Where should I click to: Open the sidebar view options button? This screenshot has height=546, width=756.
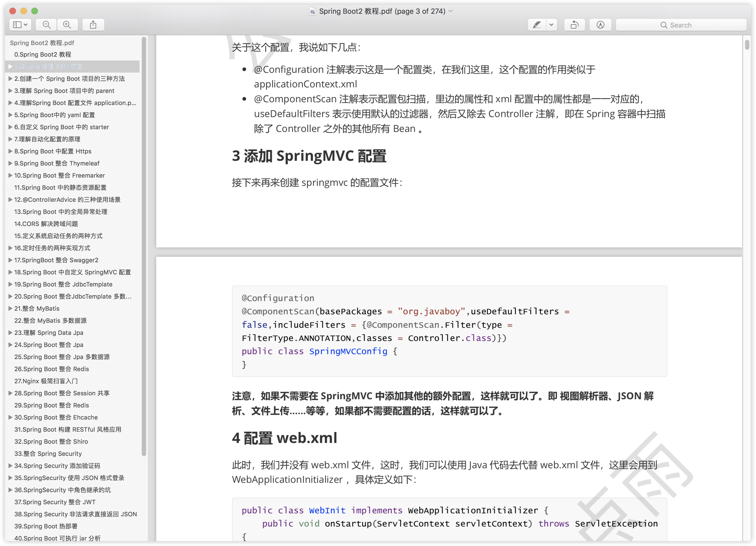click(x=20, y=25)
